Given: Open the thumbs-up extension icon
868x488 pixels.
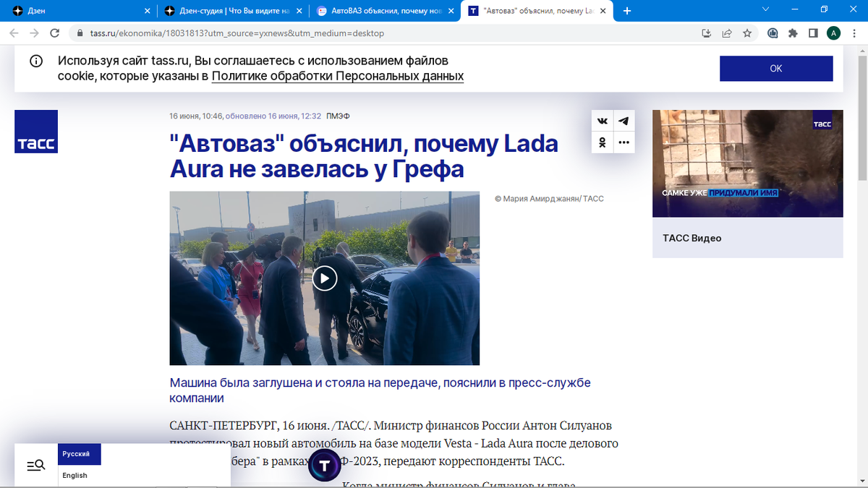Looking at the screenshot, I should click(x=773, y=33).
